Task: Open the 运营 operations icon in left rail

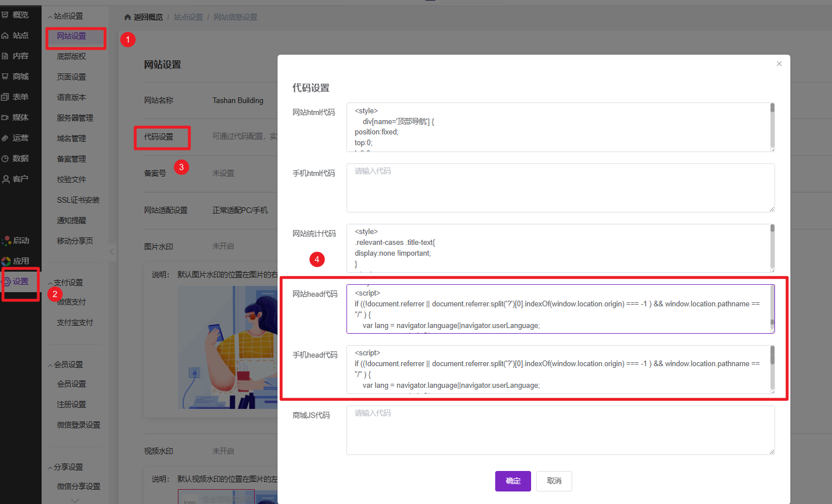Action: point(5,138)
